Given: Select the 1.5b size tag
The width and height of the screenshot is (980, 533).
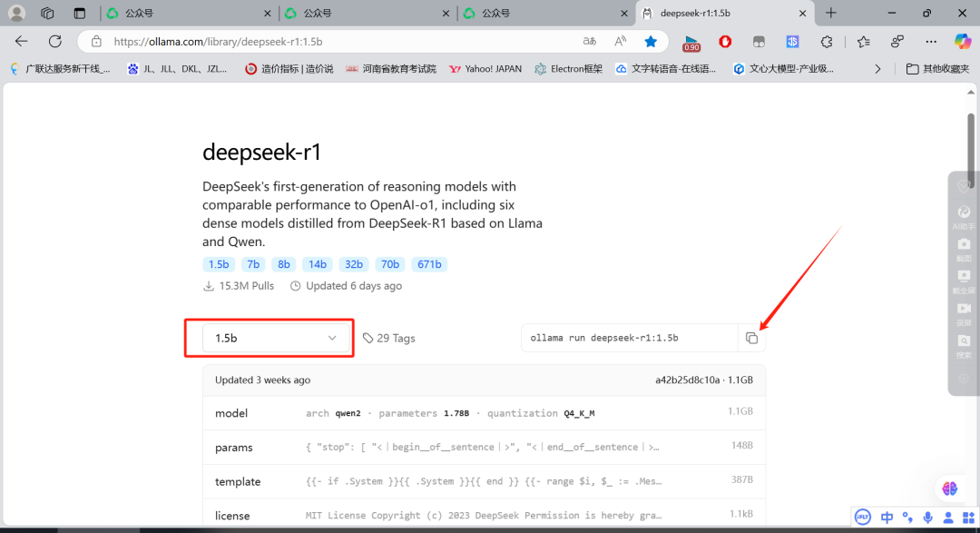Looking at the screenshot, I should (219, 264).
